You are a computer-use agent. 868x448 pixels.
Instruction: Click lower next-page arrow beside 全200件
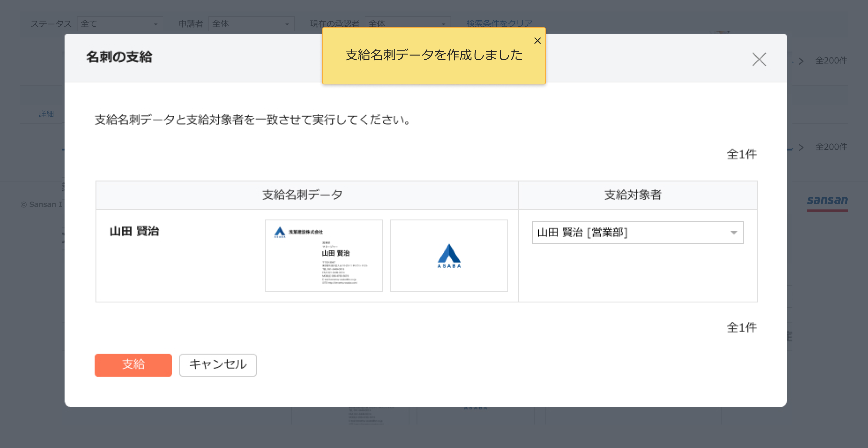click(x=801, y=148)
